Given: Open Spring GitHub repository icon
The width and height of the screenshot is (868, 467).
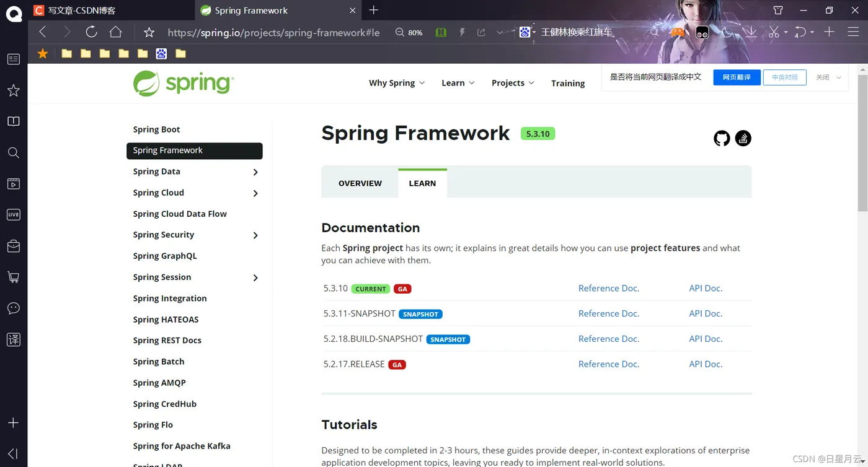Looking at the screenshot, I should [x=722, y=138].
